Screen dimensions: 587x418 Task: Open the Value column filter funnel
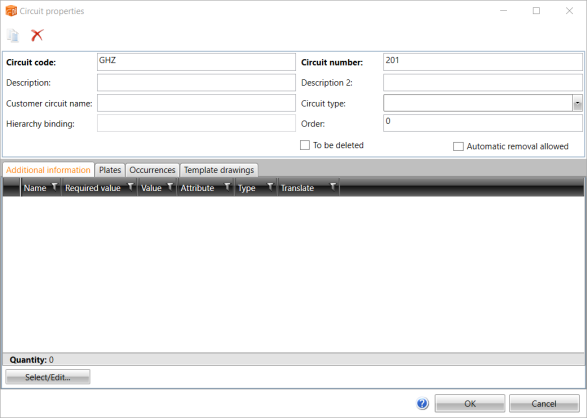tap(170, 186)
